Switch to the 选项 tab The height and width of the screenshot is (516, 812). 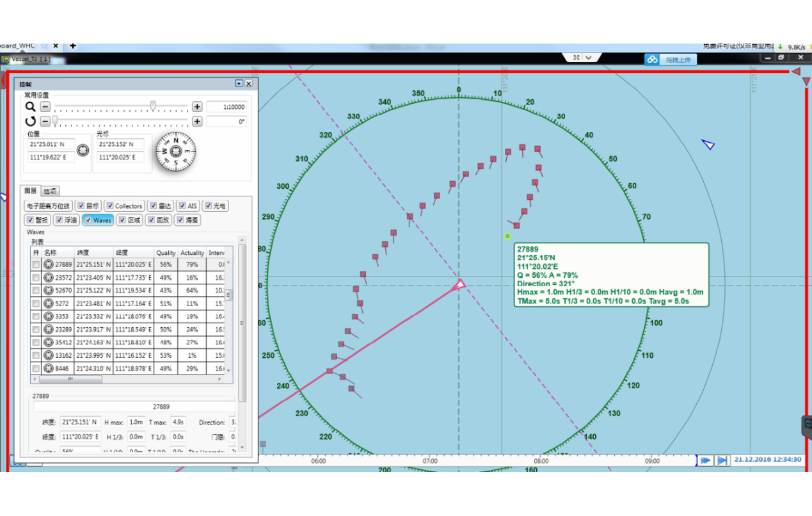tap(49, 191)
